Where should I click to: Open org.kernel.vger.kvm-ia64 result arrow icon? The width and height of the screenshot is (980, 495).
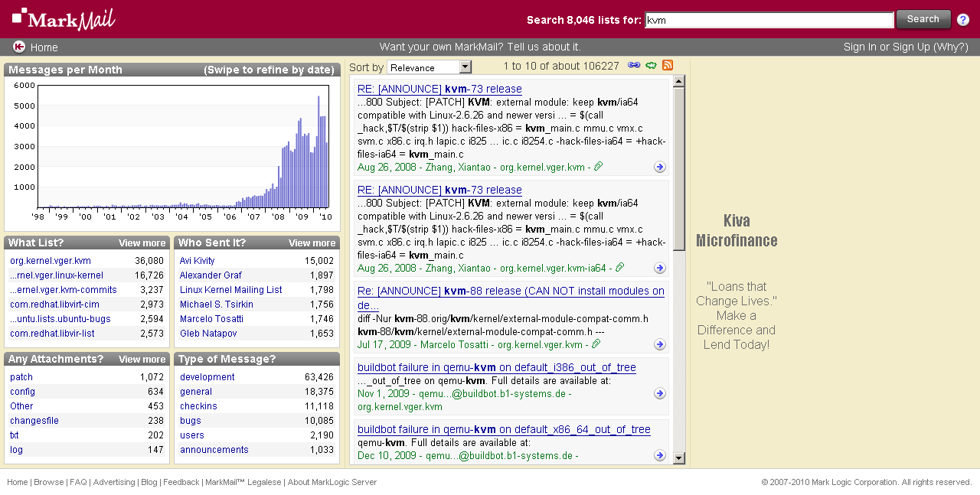[659, 268]
